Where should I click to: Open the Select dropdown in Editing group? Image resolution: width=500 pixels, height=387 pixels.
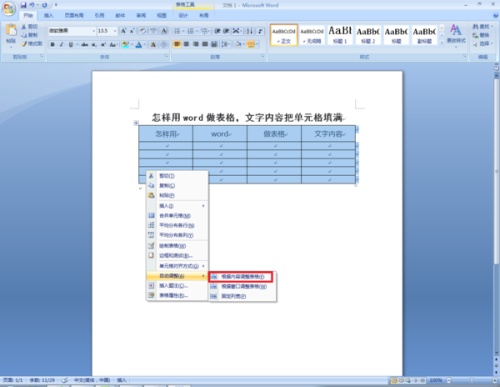[x=482, y=44]
